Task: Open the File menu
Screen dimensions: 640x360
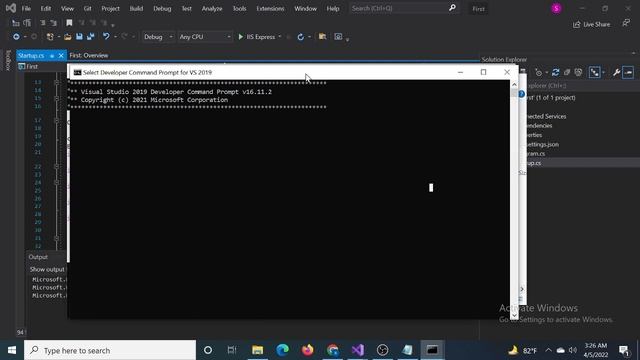Action: (26, 9)
